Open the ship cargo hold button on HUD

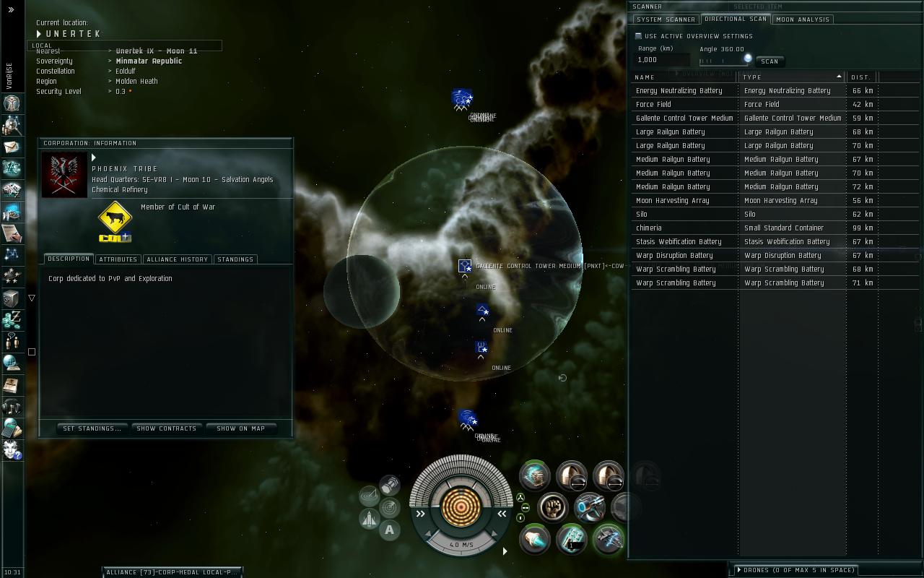[x=390, y=484]
